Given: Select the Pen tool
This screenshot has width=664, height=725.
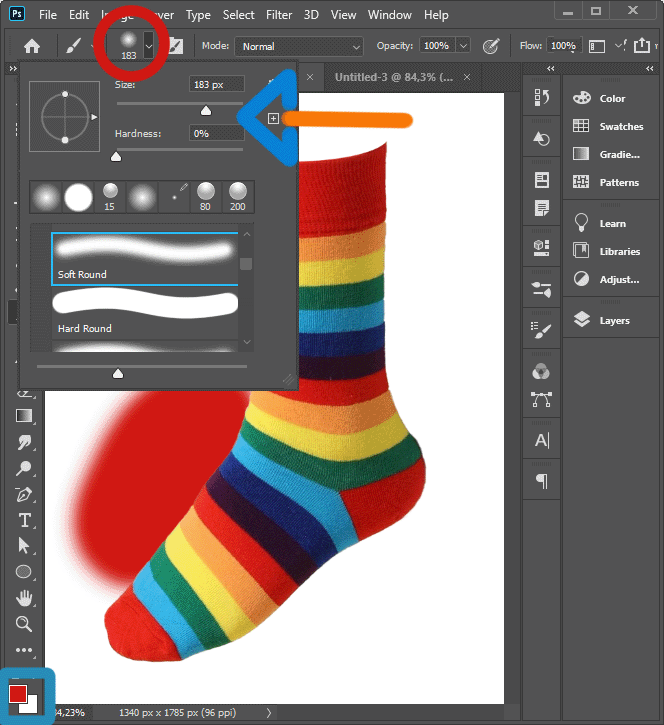Looking at the screenshot, I should [x=24, y=494].
